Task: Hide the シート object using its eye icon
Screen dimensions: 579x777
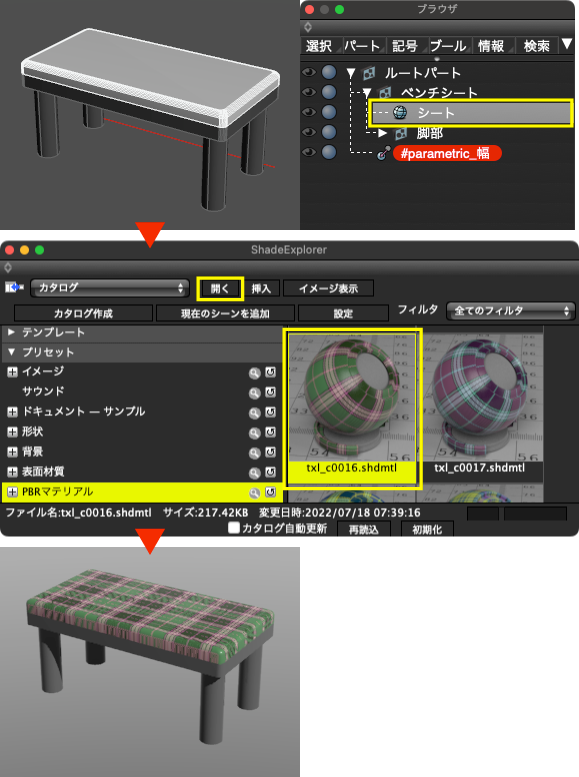Action: tap(308, 112)
